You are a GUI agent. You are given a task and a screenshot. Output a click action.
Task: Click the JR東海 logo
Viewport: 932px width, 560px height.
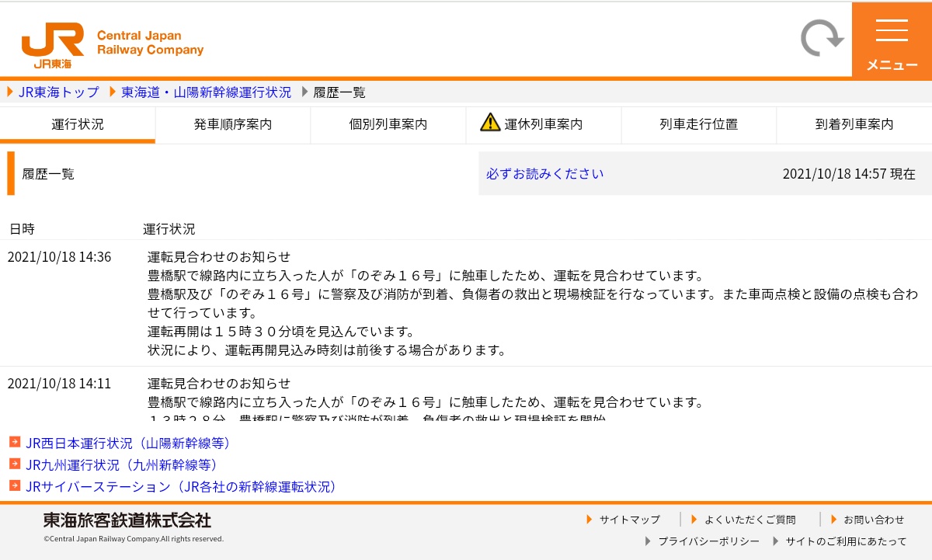click(x=52, y=45)
